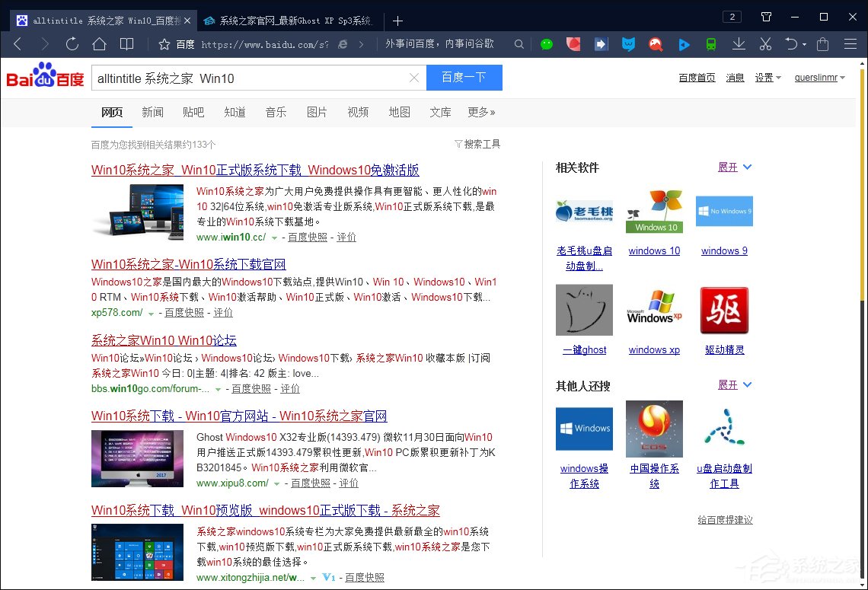Click the scissors screenshot icon in toolbar

pos(765,44)
